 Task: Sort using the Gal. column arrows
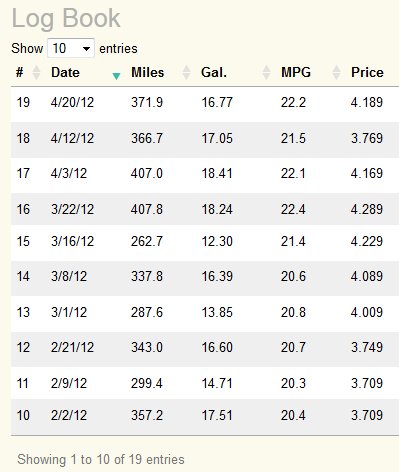266,73
